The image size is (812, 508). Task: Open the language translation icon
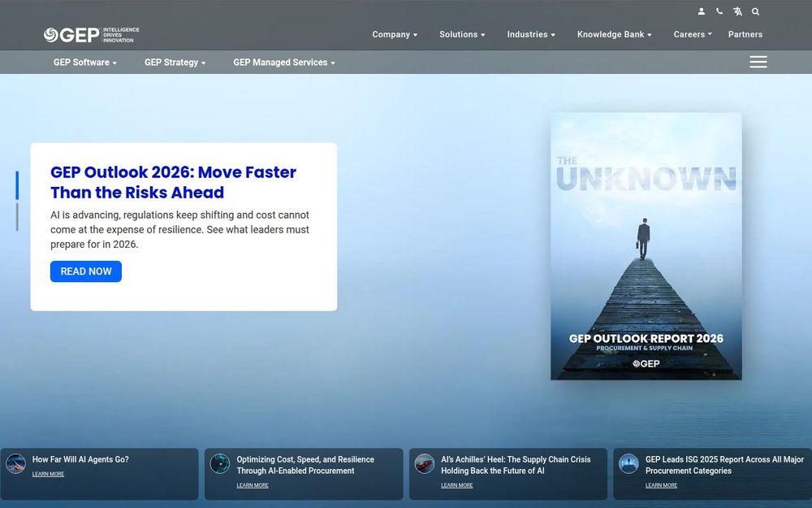point(737,11)
